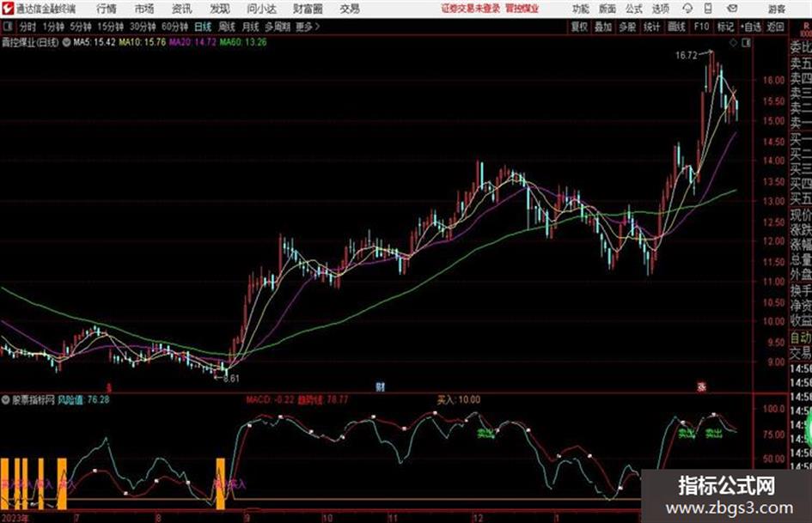Click the MA60: 13.26 indicator label

click(243, 42)
